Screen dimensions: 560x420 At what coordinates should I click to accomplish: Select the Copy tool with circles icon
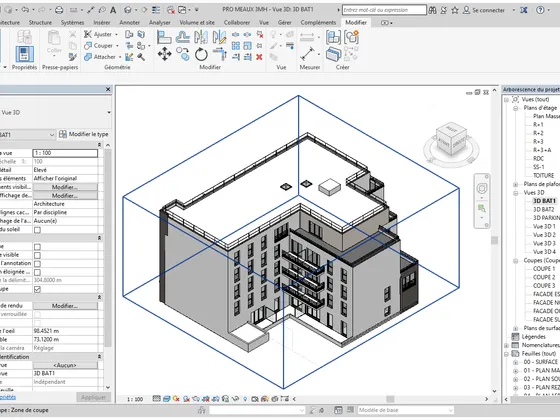click(182, 54)
